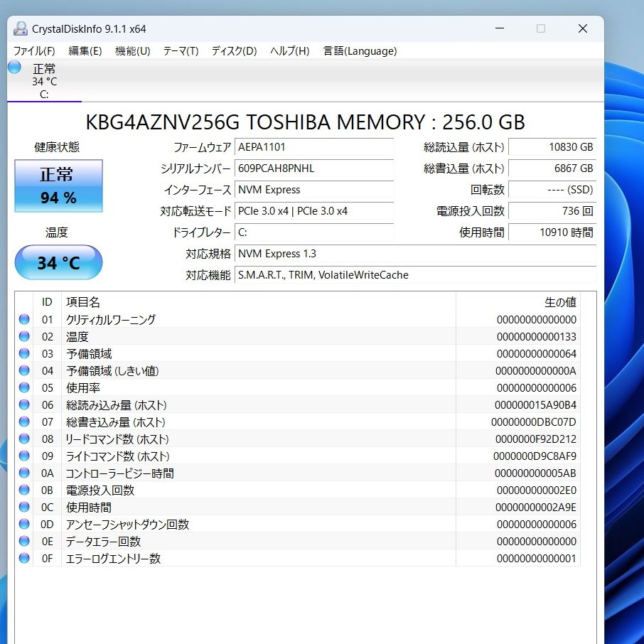The height and width of the screenshot is (644, 644).
Task: Click status orb for ID 04 予備領域 (しきい値)
Action: [x=24, y=370]
